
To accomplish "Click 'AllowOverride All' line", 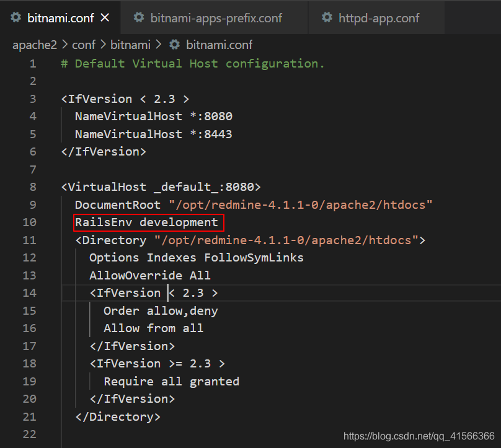I will (x=150, y=275).
